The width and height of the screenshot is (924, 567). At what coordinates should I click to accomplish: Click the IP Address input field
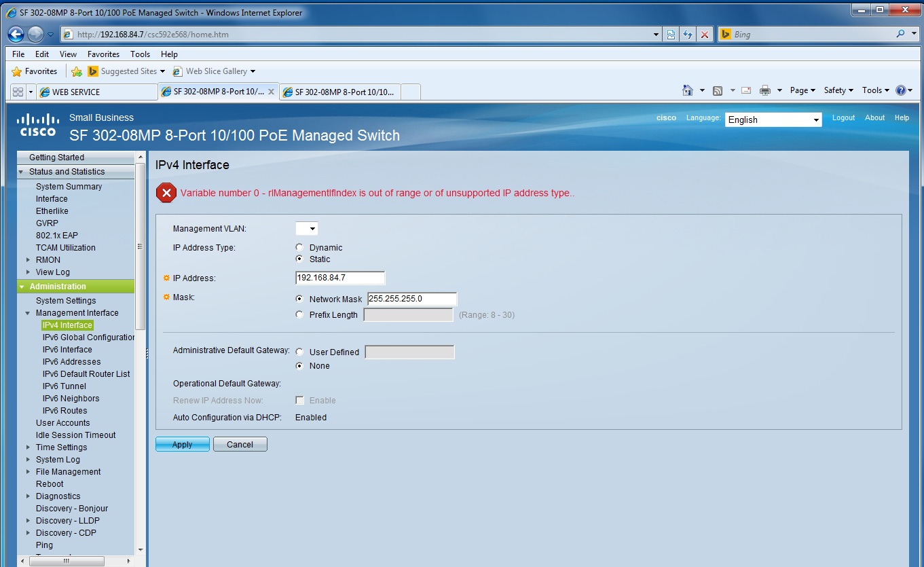click(x=340, y=278)
